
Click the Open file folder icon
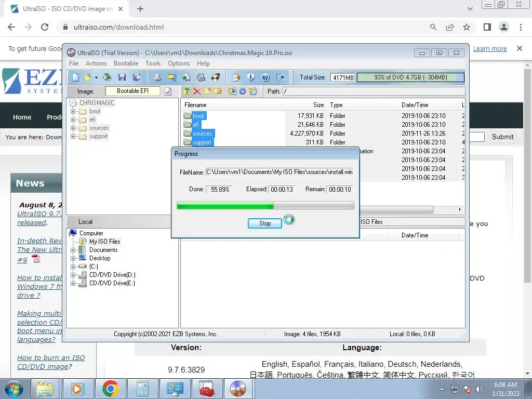point(87,77)
